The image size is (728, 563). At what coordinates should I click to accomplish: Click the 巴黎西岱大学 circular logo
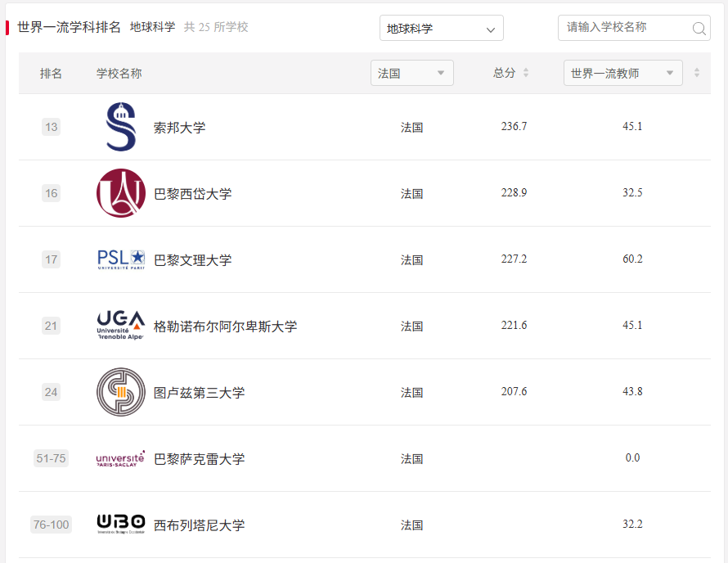click(120, 192)
